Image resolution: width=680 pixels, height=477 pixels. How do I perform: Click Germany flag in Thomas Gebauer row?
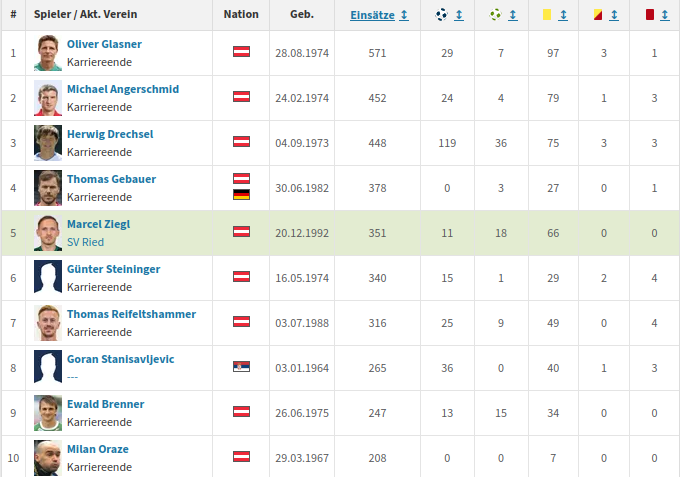[241, 195]
